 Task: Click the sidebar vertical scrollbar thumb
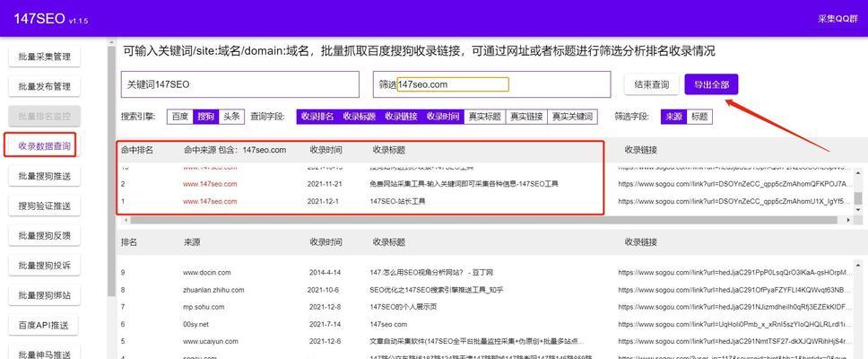point(111,173)
